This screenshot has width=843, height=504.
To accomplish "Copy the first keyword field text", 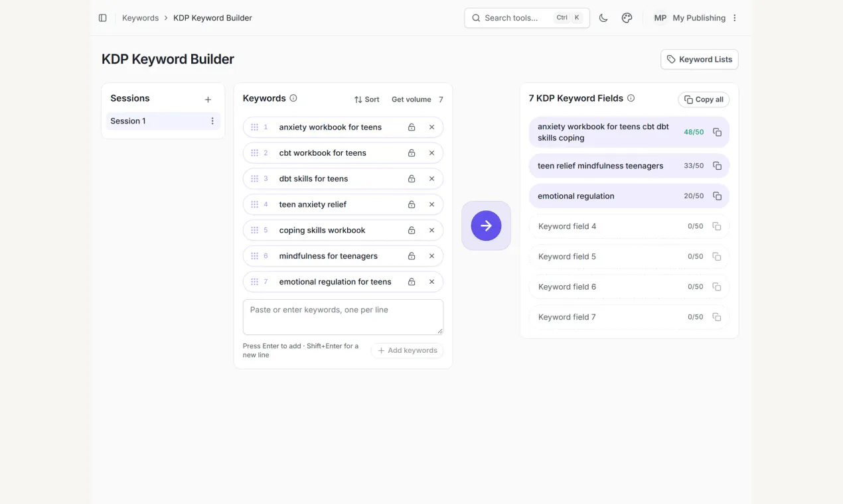I will click(x=717, y=133).
